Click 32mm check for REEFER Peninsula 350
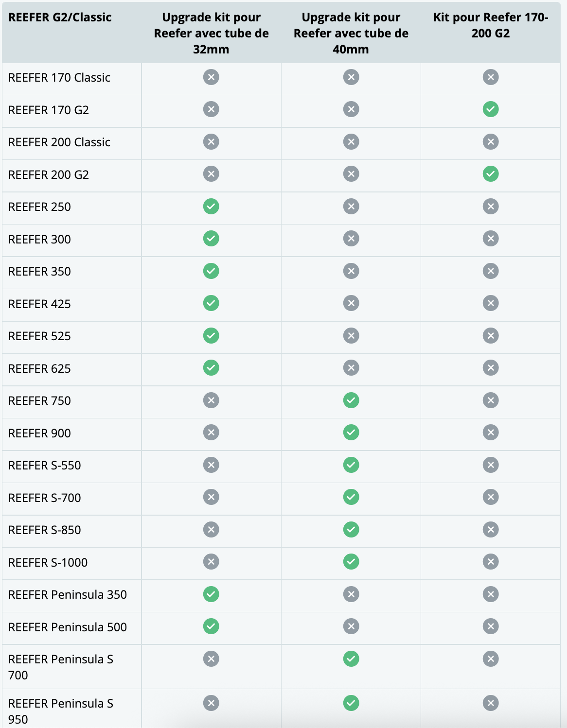The image size is (567, 728). tap(211, 594)
